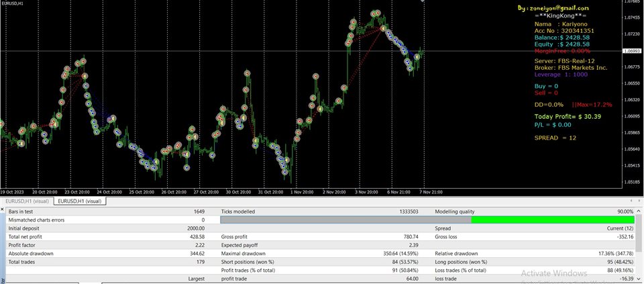Image resolution: width=644 pixels, height=284 pixels.
Task: Click the 19 Oct 2023 date axis label
Action: click(13, 191)
